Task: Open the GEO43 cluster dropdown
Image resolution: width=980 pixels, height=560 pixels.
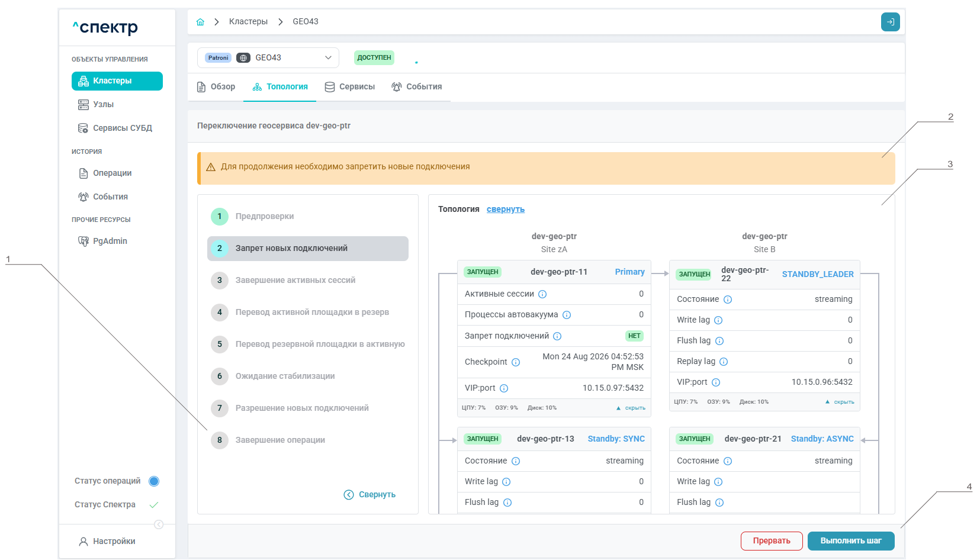Action: [268, 57]
